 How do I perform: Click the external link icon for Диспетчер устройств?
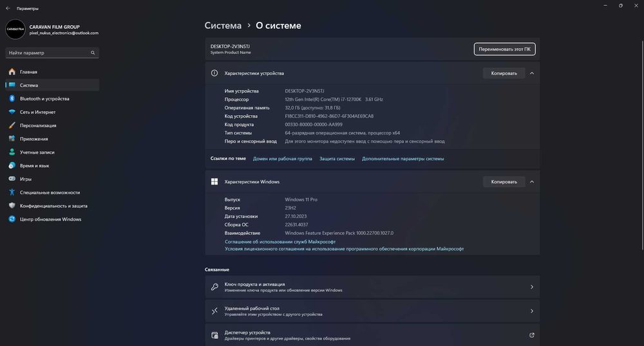[532, 335]
